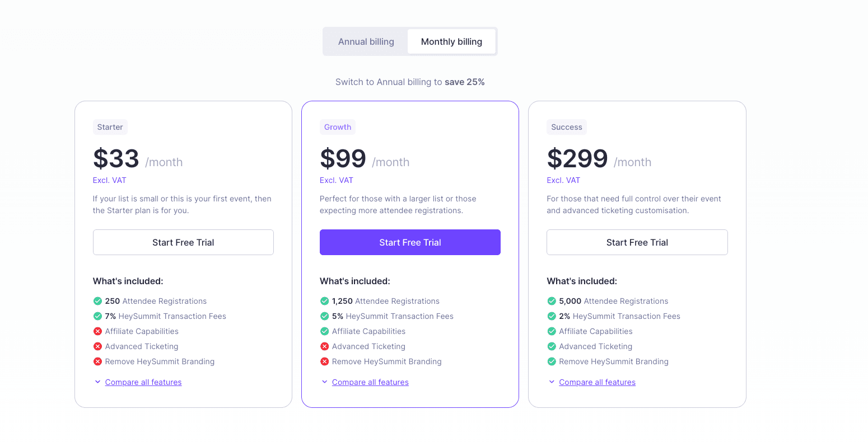Screen dimensions: 868x442
Task: Start Free Trial for the Success plan
Action: point(637,242)
